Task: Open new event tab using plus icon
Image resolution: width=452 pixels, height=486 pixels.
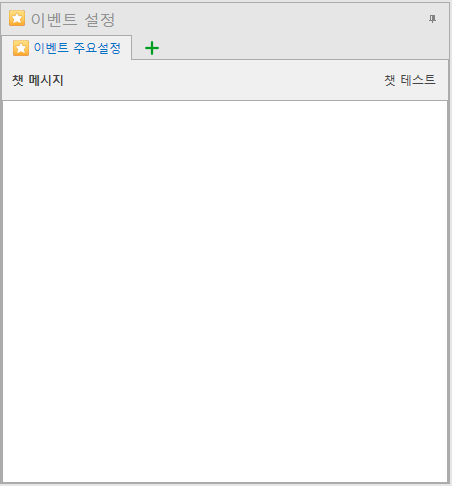Action: point(152,48)
